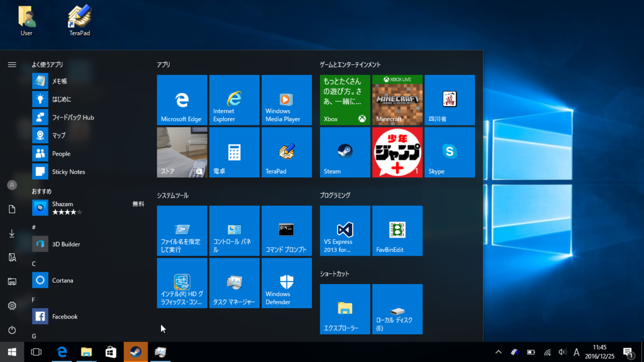Click the アプリ tile group header
Image resolution: width=644 pixels, height=362 pixels.
[163, 65]
